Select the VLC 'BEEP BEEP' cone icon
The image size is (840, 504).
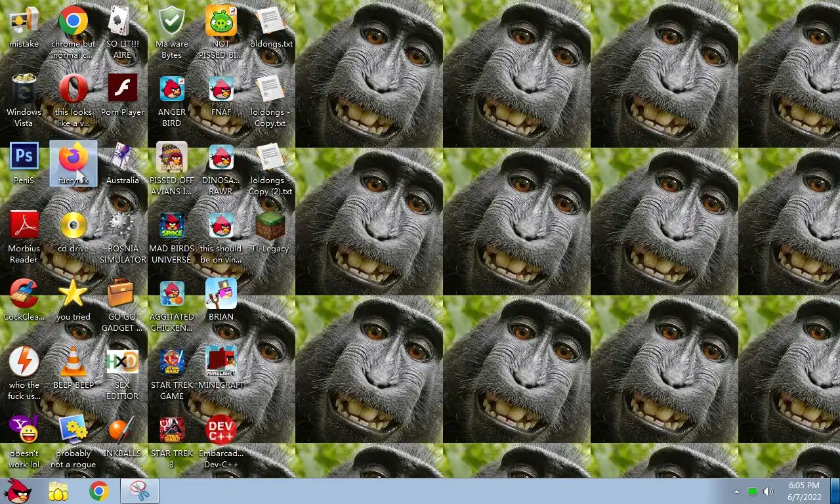[x=73, y=369]
